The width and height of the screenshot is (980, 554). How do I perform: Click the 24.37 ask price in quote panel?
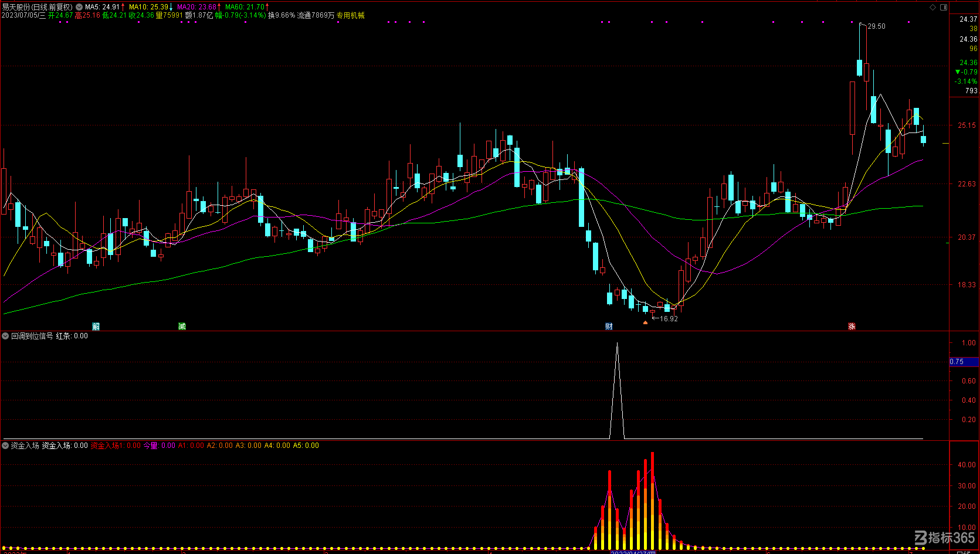coord(968,19)
